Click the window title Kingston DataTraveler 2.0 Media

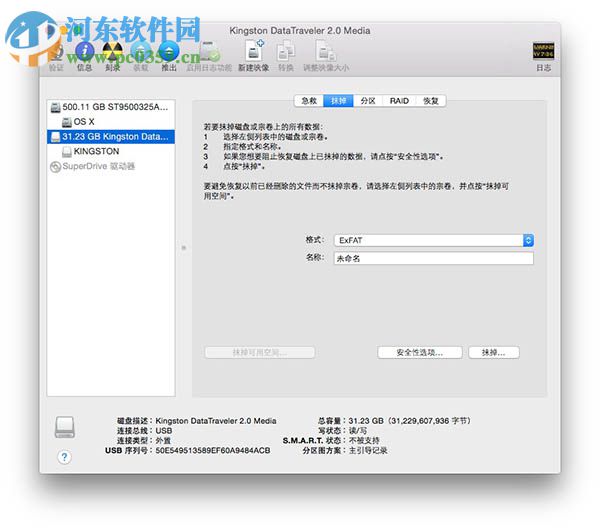coord(300,31)
